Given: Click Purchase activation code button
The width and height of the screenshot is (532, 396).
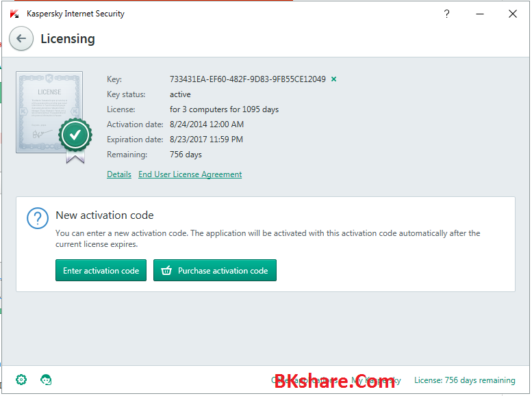Looking at the screenshot, I should [215, 270].
